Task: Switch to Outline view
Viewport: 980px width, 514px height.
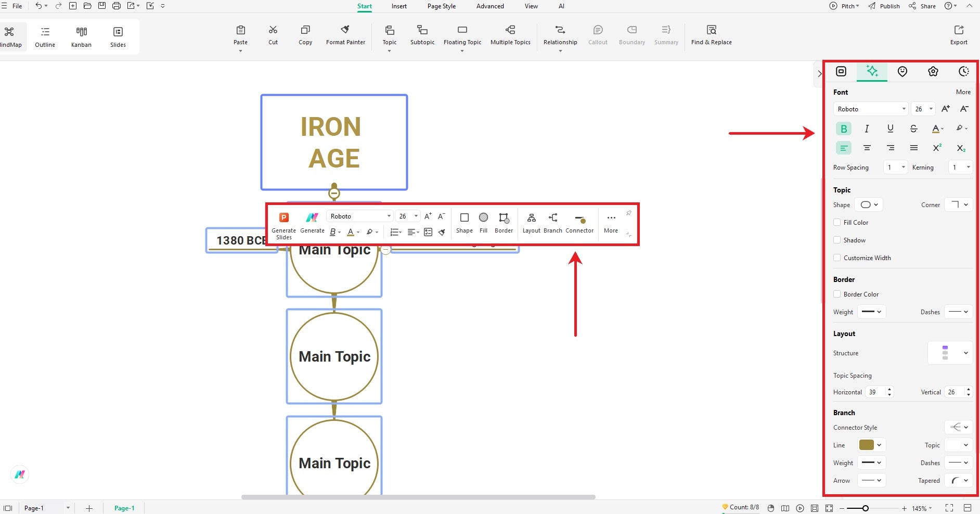Action: pyautogui.click(x=45, y=36)
